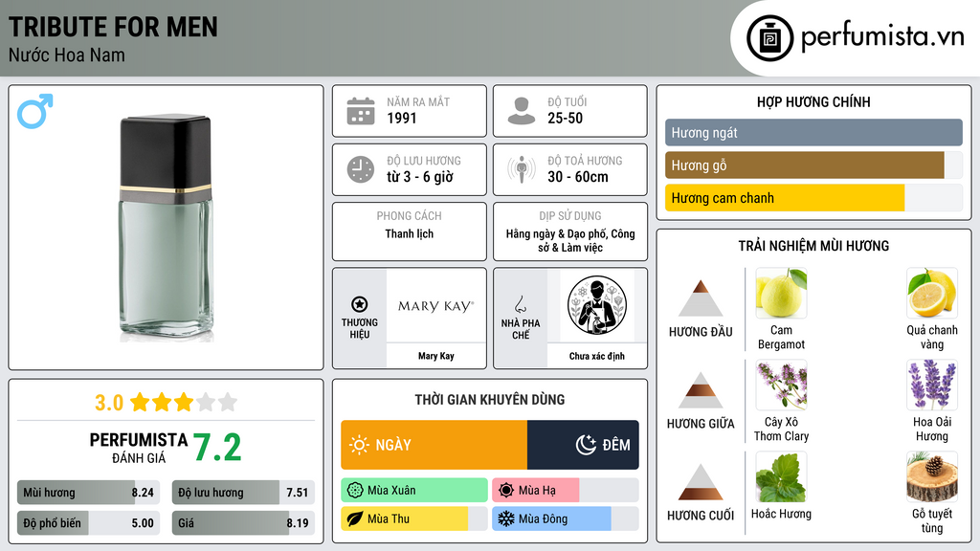Click the Giá 8.19 score bar

click(243, 523)
